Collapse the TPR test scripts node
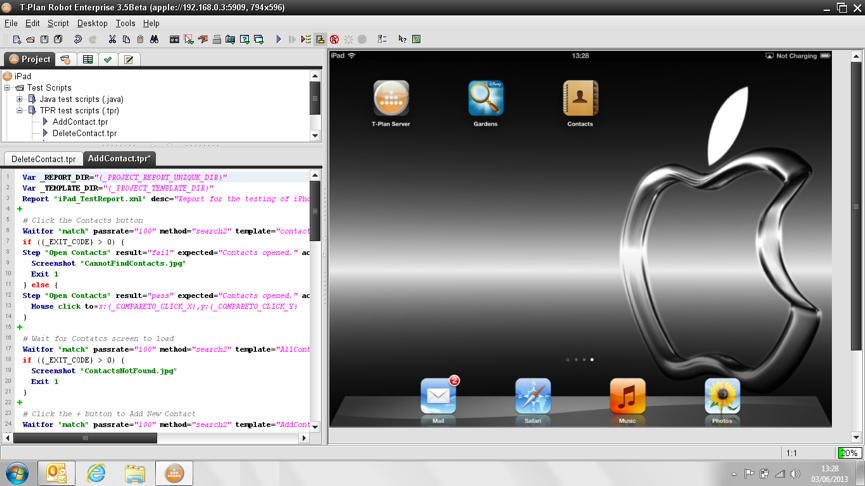The width and height of the screenshot is (865, 486). [19, 110]
